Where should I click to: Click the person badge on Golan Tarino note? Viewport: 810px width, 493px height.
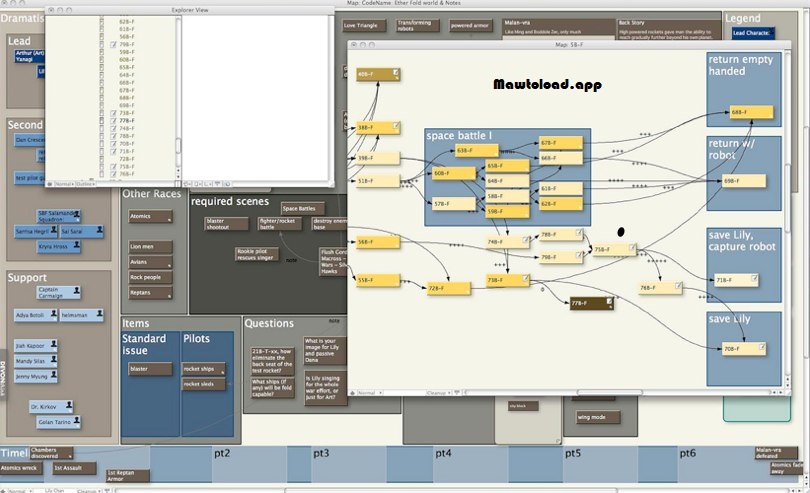(76, 420)
